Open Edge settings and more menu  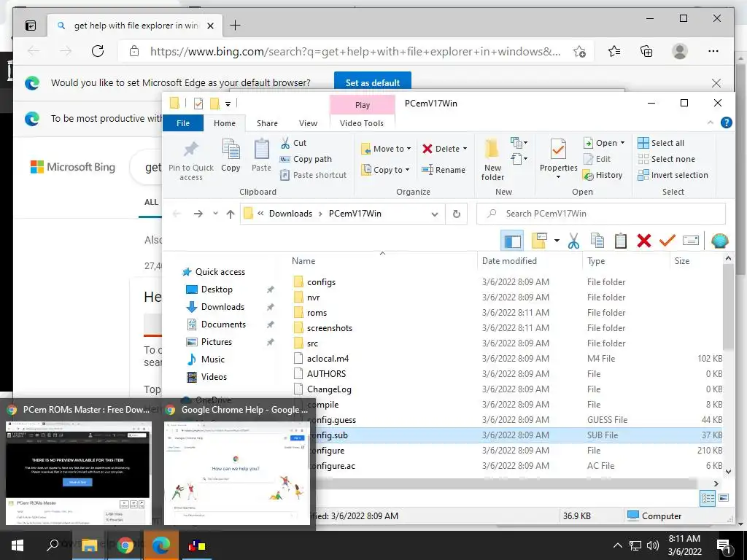(713, 52)
